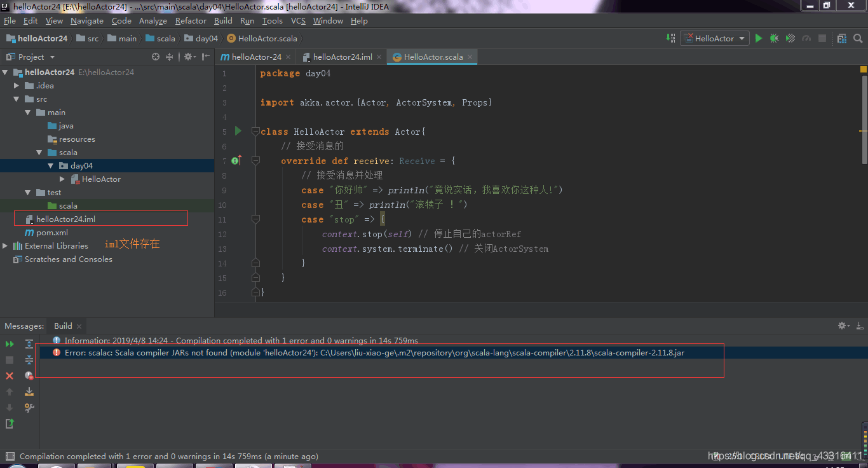Click the Stop square in main toolbar
This screenshot has height=468, width=868.
click(x=822, y=38)
